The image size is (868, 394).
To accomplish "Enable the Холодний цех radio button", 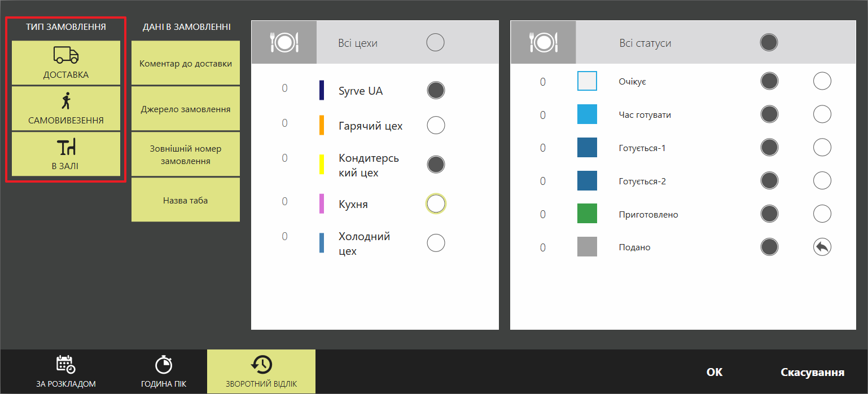I will pyautogui.click(x=436, y=243).
